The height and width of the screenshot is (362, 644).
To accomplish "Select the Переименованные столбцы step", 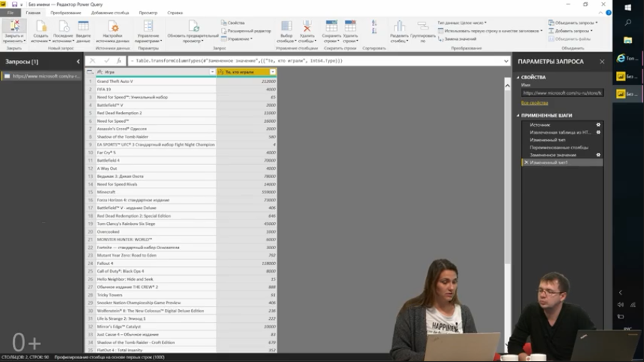I will [559, 148].
